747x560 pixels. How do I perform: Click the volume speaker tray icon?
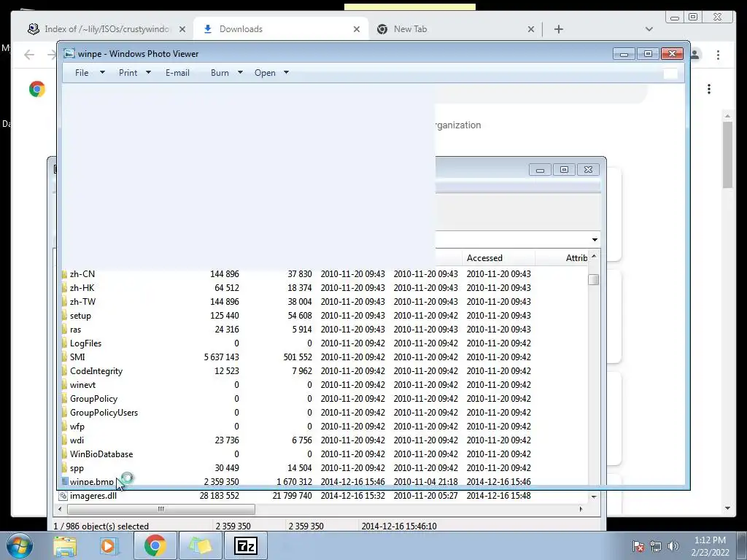(673, 546)
